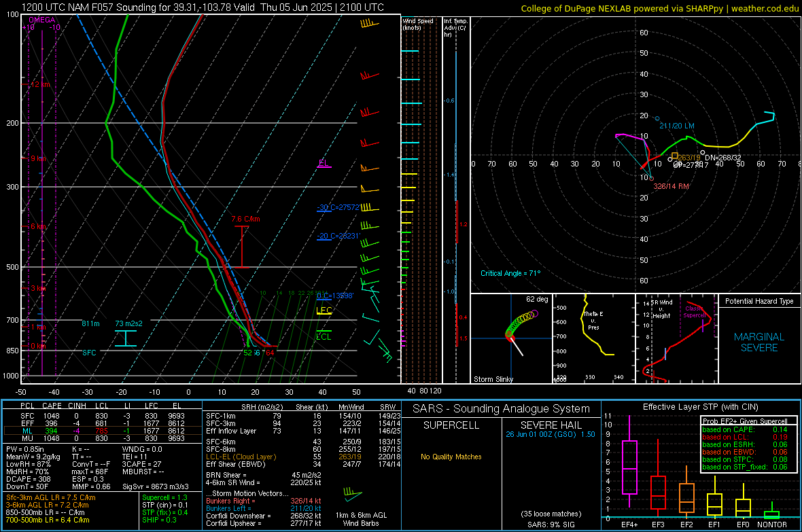Click the 'based on CAPE: 0.14' probability line

click(744, 429)
